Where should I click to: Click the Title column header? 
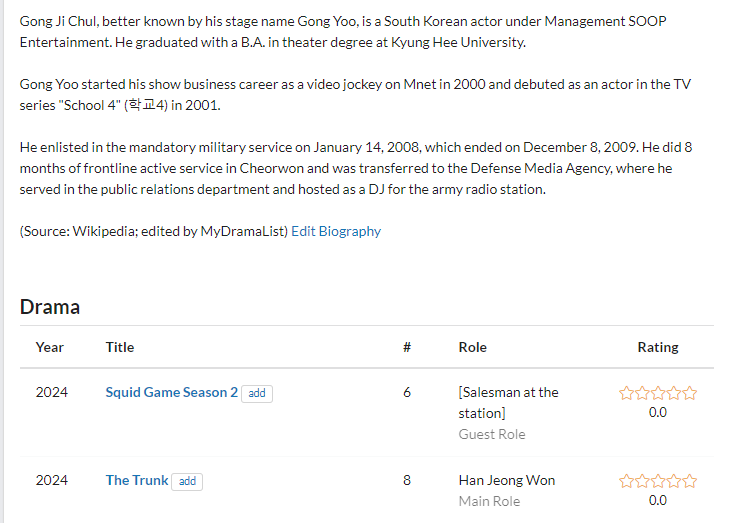click(x=120, y=347)
